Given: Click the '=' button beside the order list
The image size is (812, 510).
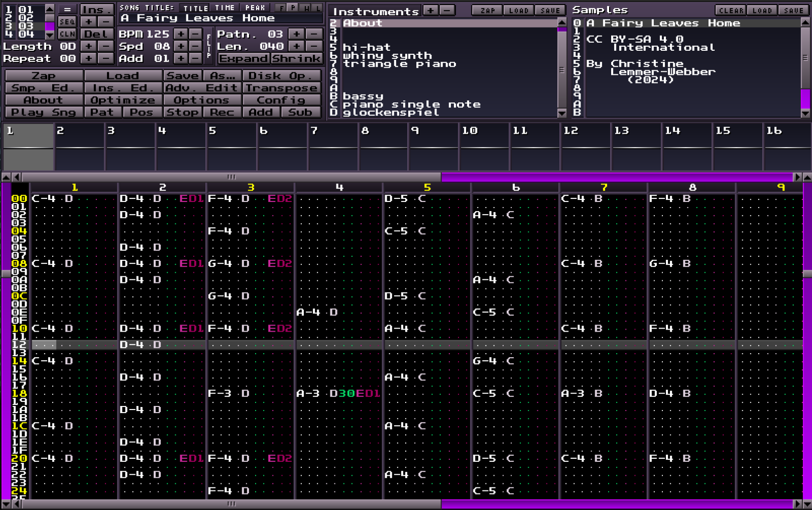Looking at the screenshot, I should [67, 10].
